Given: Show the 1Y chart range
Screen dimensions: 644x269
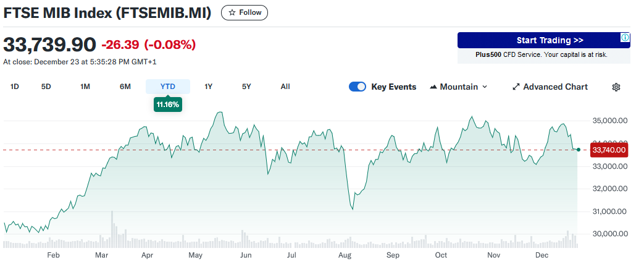Looking at the screenshot, I should [209, 87].
